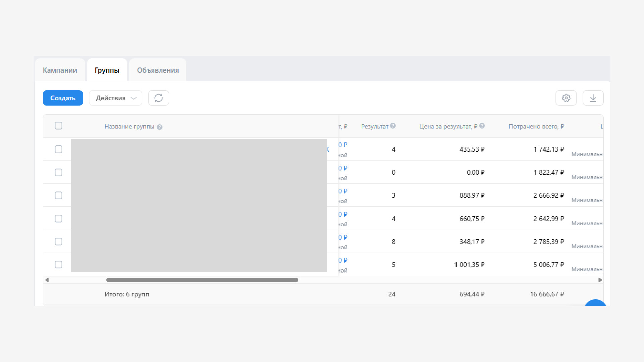
Task: Click help icon beside Цена за результат
Action: pos(482,126)
